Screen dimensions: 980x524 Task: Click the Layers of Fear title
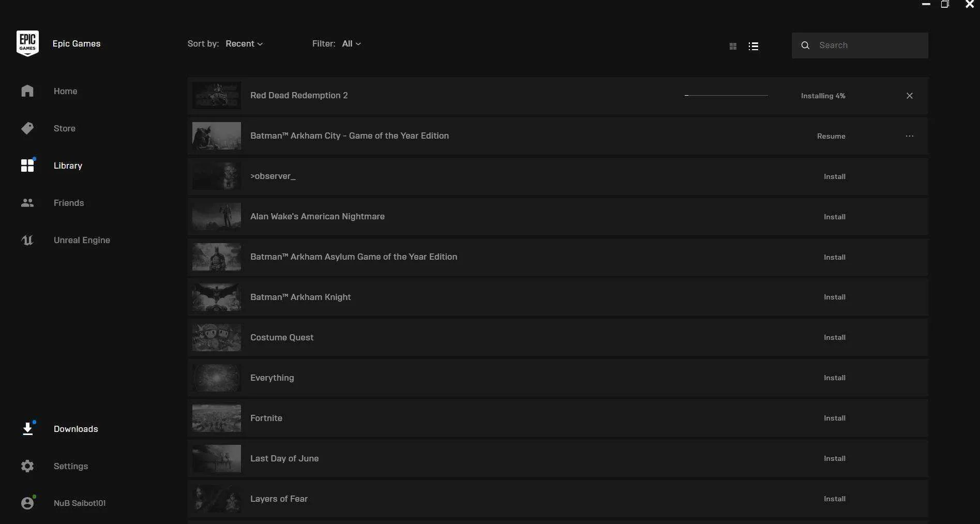point(279,499)
